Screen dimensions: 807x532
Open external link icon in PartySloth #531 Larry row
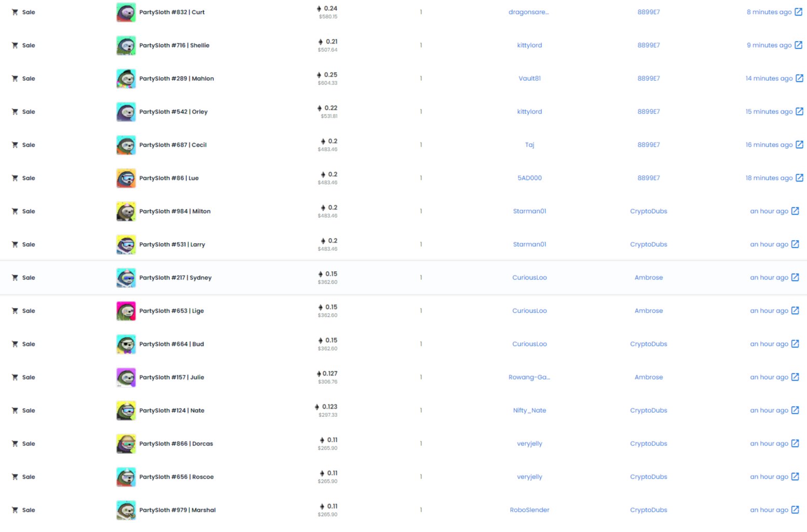tap(795, 244)
